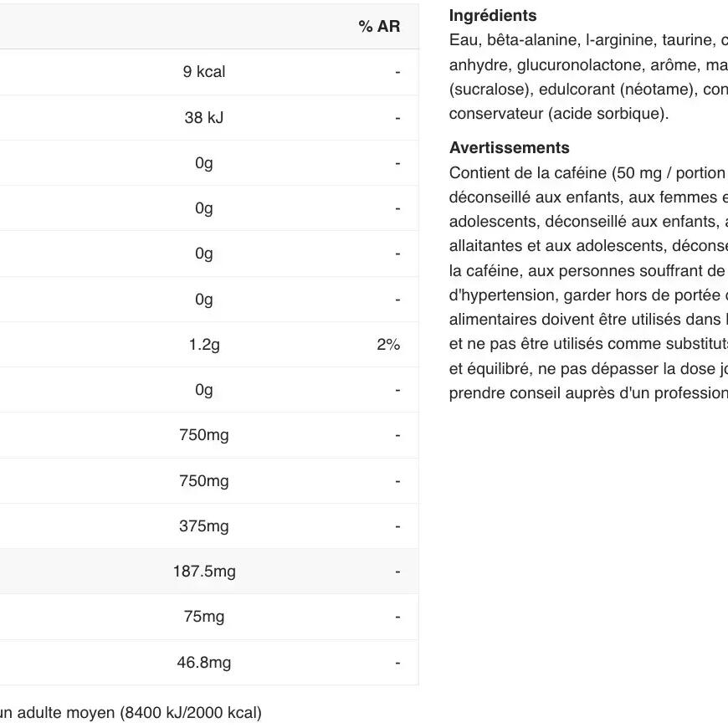The width and height of the screenshot is (728, 728).
Task: Click the 'd'hypertension, garder hors de portée' line
Action: [x=587, y=295]
